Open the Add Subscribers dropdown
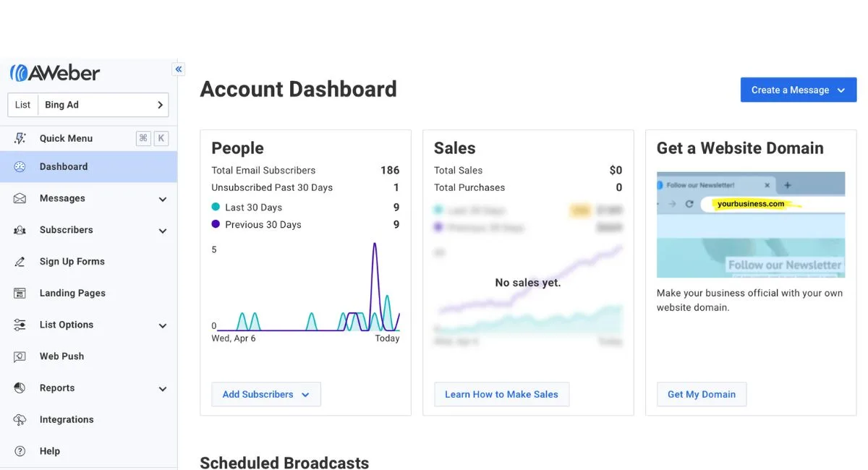This screenshot has height=470, width=868. 266,394
